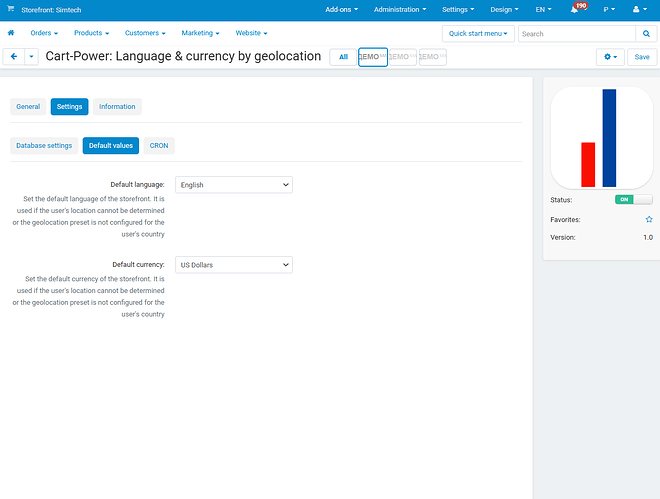Open the EN language selector

click(543, 9)
